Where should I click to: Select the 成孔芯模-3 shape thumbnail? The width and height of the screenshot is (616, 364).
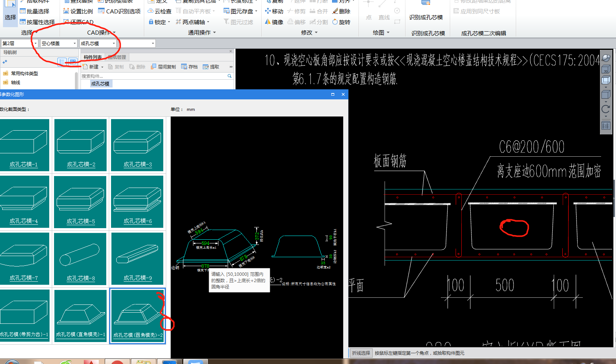coord(138,145)
